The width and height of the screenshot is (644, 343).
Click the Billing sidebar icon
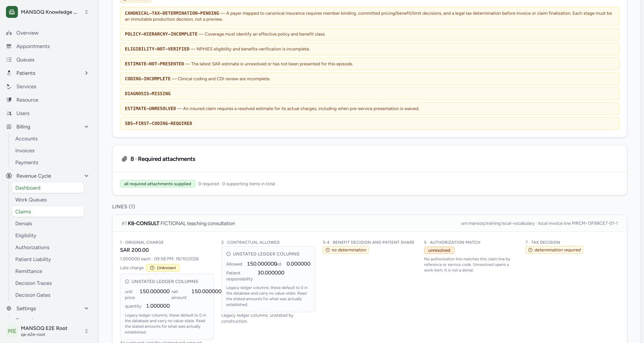point(9,127)
